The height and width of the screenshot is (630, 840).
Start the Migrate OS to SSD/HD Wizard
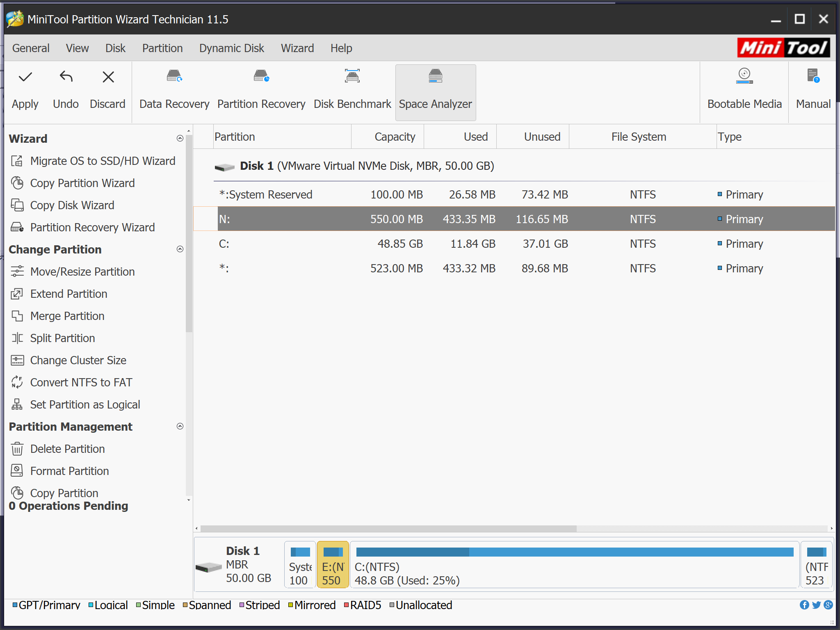102,161
